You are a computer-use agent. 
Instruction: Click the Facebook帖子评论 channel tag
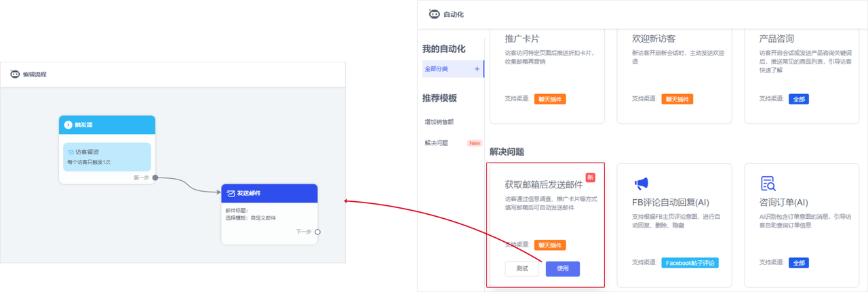690,263
